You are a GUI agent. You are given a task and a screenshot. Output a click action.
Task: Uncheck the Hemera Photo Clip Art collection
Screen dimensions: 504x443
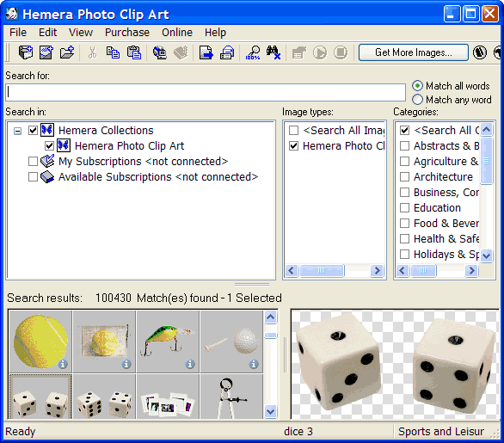(x=49, y=145)
